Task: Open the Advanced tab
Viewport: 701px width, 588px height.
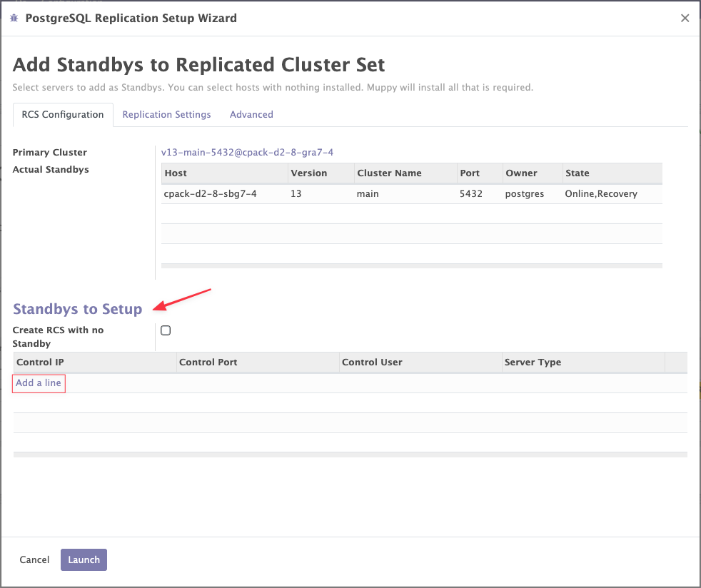Action: tap(251, 114)
